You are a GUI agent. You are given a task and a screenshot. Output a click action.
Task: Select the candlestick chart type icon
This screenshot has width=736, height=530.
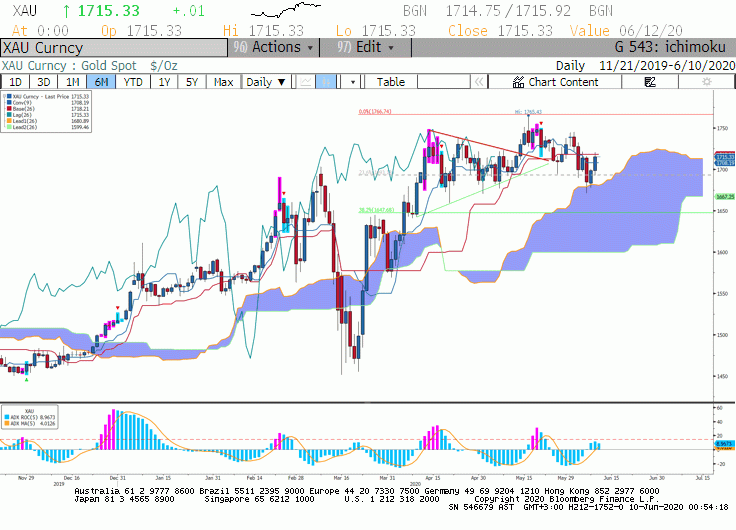click(x=326, y=82)
